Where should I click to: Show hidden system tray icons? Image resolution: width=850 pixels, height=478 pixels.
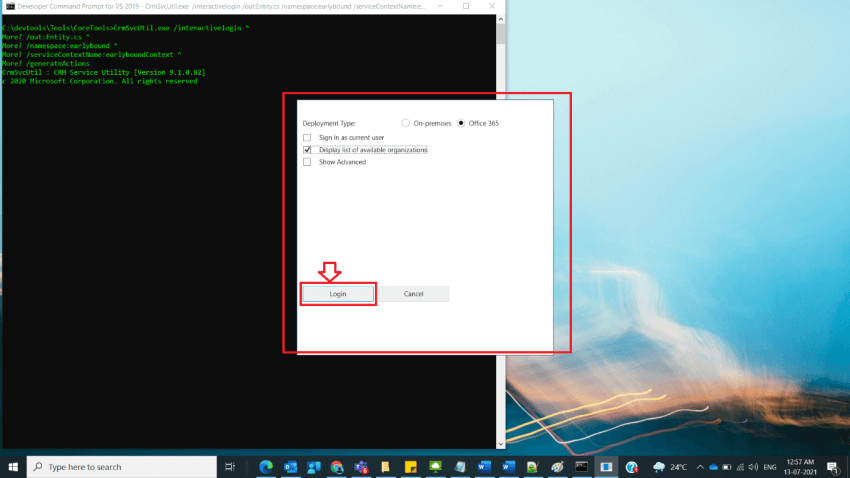pos(700,467)
